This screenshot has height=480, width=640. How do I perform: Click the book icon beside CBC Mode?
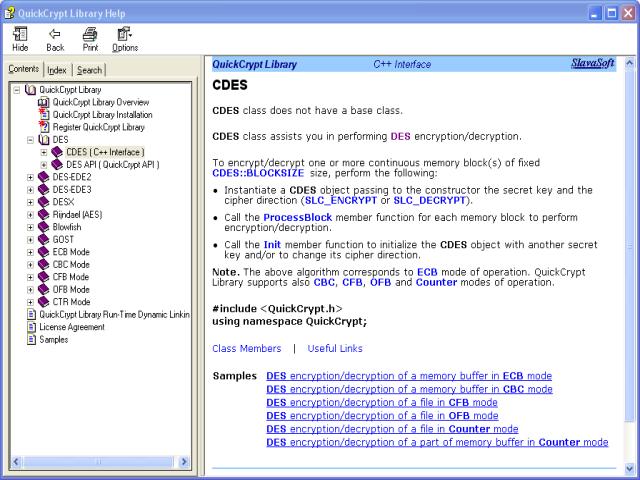[x=44, y=264]
